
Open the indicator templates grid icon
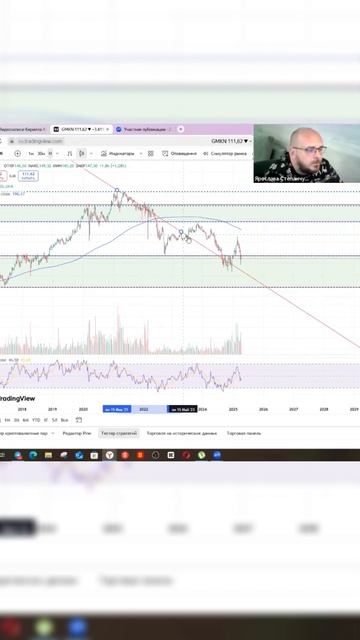coord(151,153)
